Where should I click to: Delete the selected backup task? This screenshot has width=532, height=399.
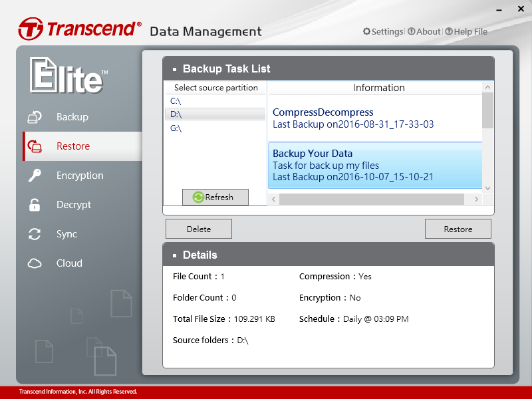pyautogui.click(x=198, y=229)
